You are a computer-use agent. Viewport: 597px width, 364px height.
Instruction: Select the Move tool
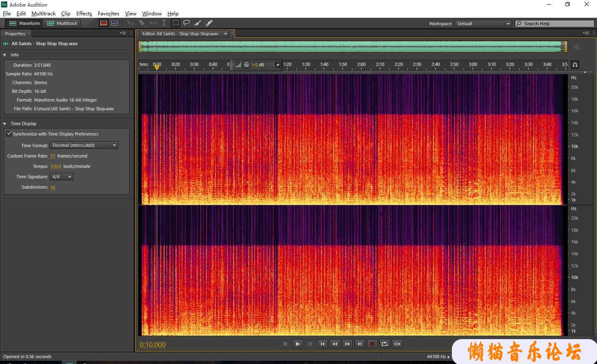point(131,23)
